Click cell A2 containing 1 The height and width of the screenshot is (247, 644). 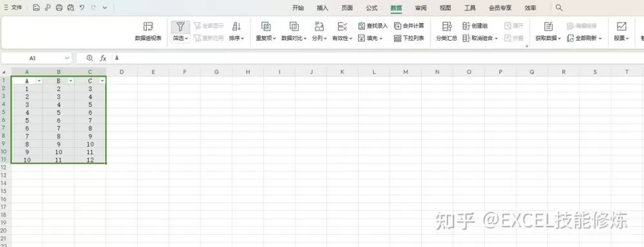point(27,88)
